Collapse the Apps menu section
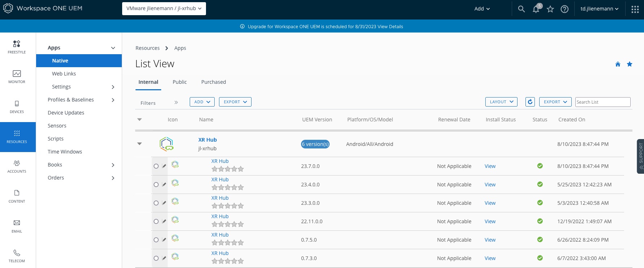 pos(113,48)
